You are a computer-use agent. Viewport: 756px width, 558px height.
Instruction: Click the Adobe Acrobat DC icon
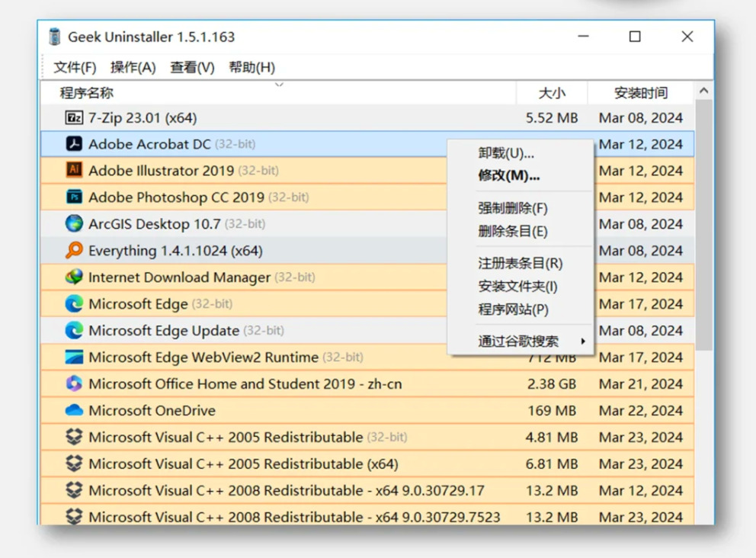[74, 144]
